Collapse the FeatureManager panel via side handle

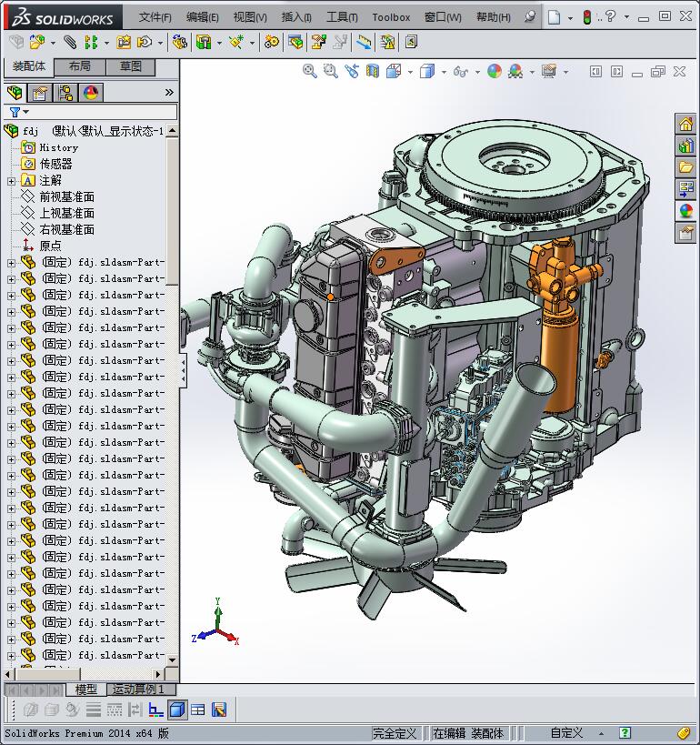click(184, 370)
